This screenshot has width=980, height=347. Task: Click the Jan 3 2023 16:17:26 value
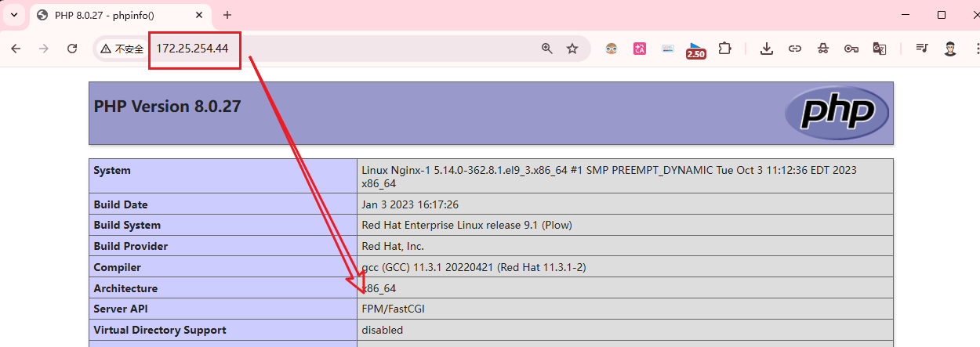410,204
